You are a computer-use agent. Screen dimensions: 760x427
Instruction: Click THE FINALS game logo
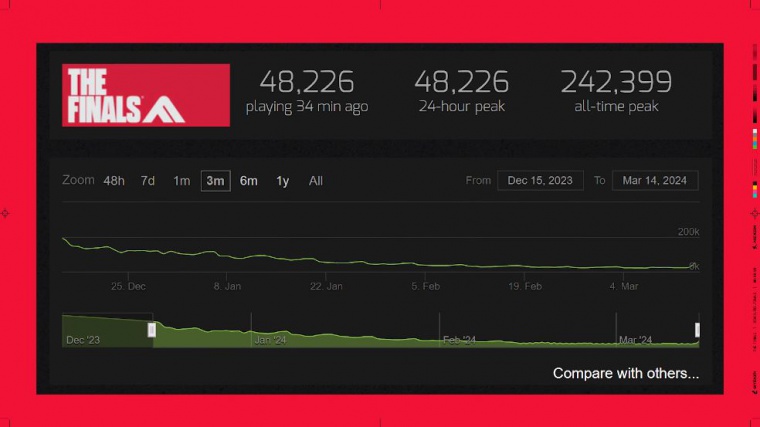[146, 95]
